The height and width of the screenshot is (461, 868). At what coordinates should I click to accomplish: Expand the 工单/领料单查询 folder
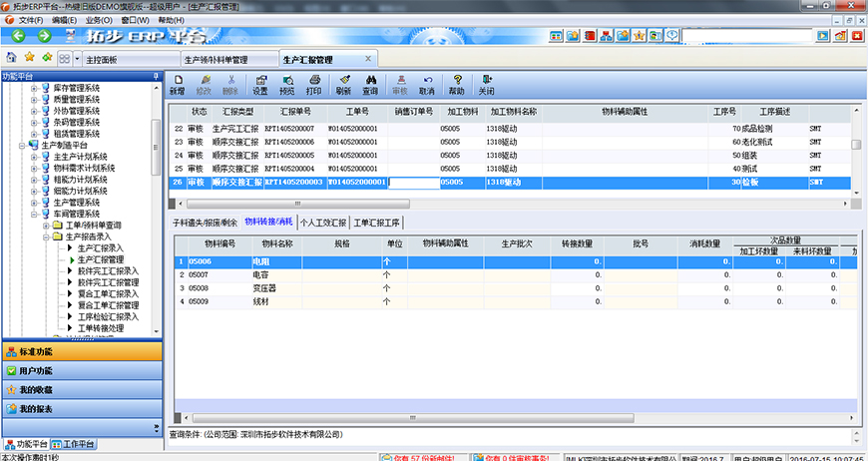pyautogui.click(x=45, y=225)
